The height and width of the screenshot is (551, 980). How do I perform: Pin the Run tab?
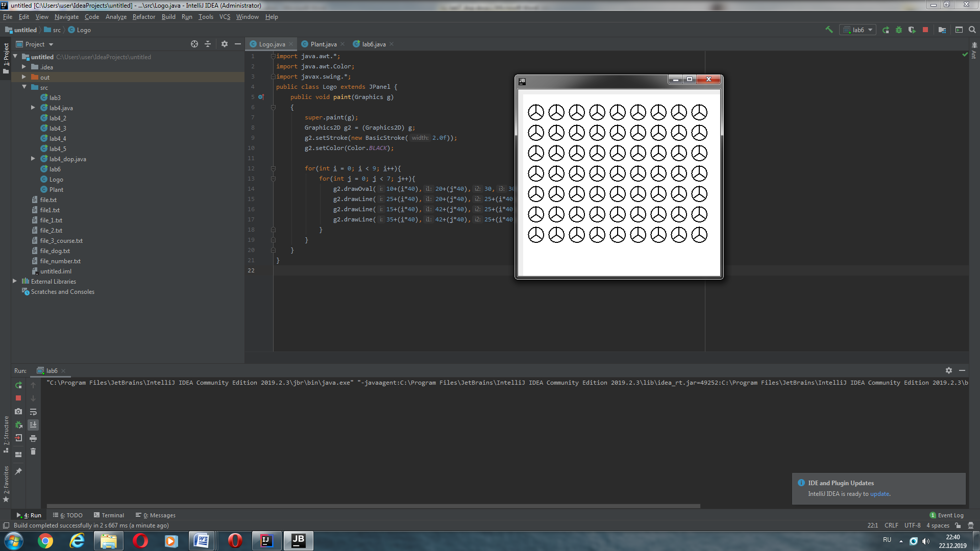[x=18, y=471]
